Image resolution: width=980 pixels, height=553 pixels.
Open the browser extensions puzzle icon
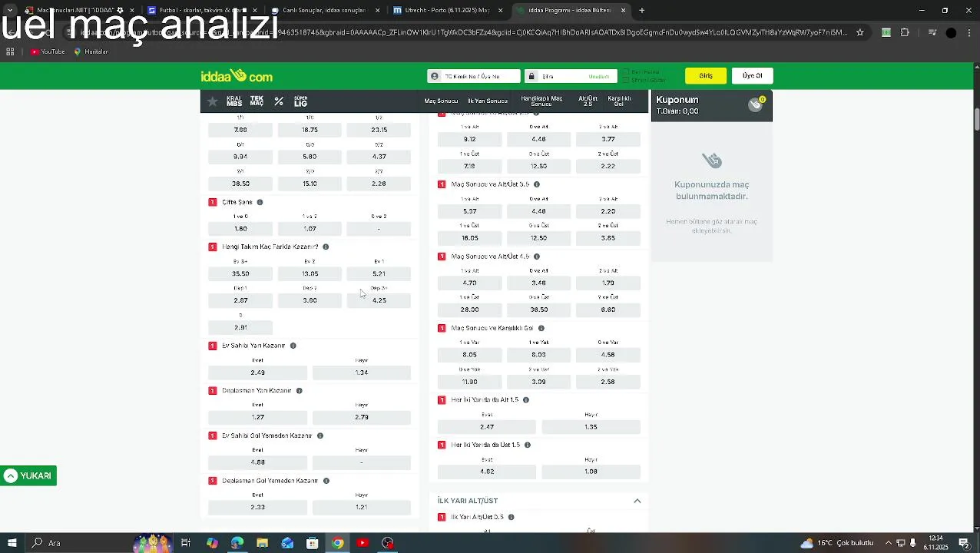click(x=905, y=32)
